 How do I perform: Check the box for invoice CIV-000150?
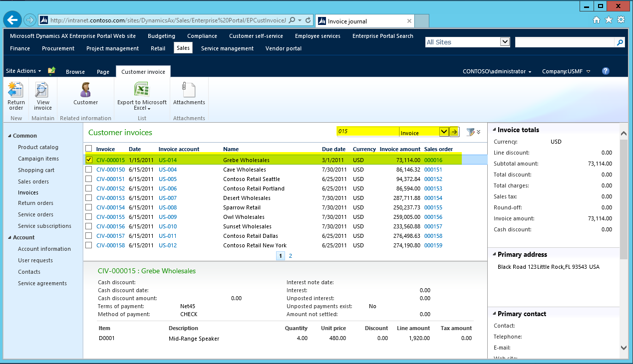point(89,170)
